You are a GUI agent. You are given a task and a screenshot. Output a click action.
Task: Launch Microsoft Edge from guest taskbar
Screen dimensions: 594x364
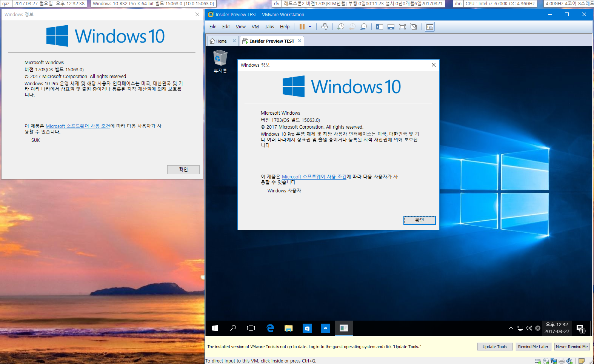(x=270, y=328)
